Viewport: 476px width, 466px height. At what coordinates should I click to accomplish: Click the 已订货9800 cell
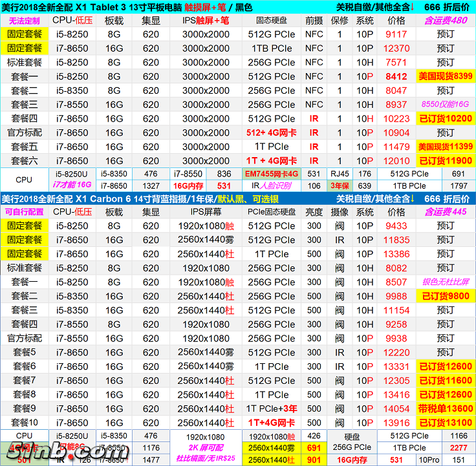click(x=446, y=296)
